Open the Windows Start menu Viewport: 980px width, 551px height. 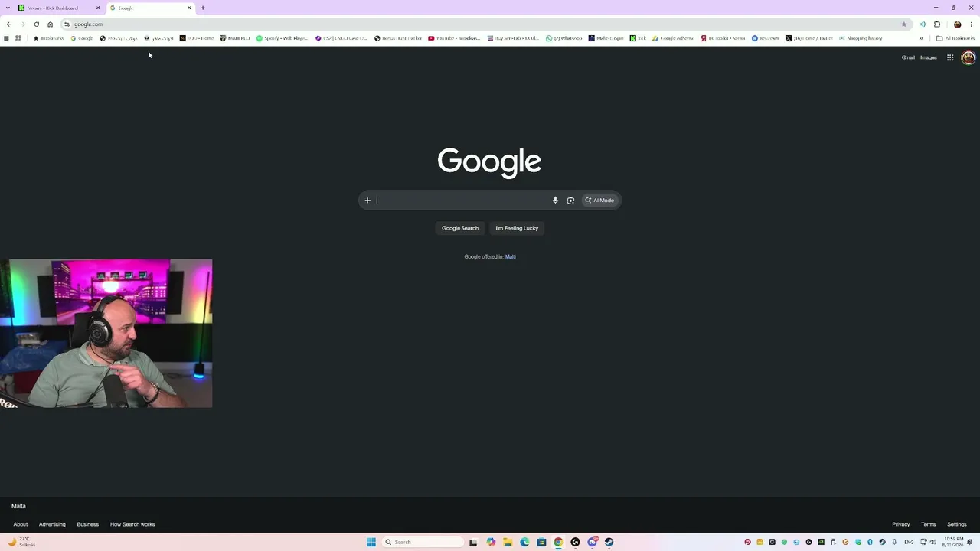pos(371,542)
